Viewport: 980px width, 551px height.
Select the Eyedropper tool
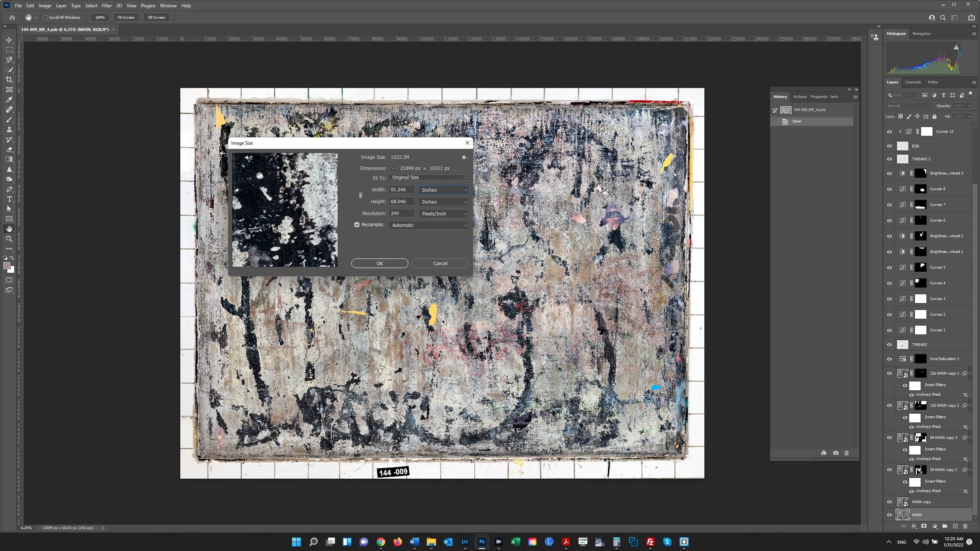tap(9, 99)
